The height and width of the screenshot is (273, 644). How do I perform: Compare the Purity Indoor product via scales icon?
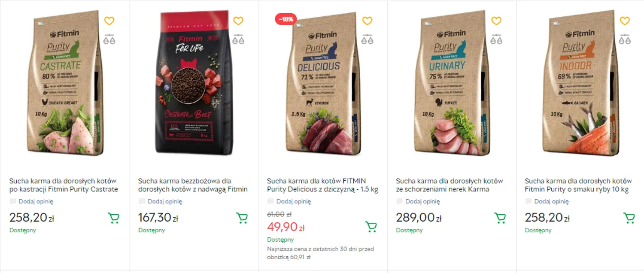click(625, 39)
